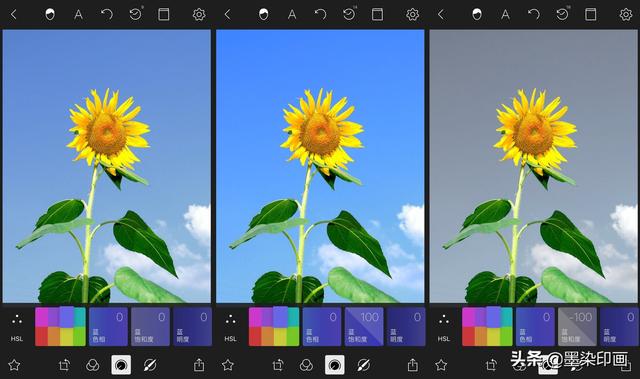Image resolution: width=640 pixels, height=379 pixels.
Task: Pick the selected blue swatch on gray-sky screen
Action: click(x=493, y=317)
